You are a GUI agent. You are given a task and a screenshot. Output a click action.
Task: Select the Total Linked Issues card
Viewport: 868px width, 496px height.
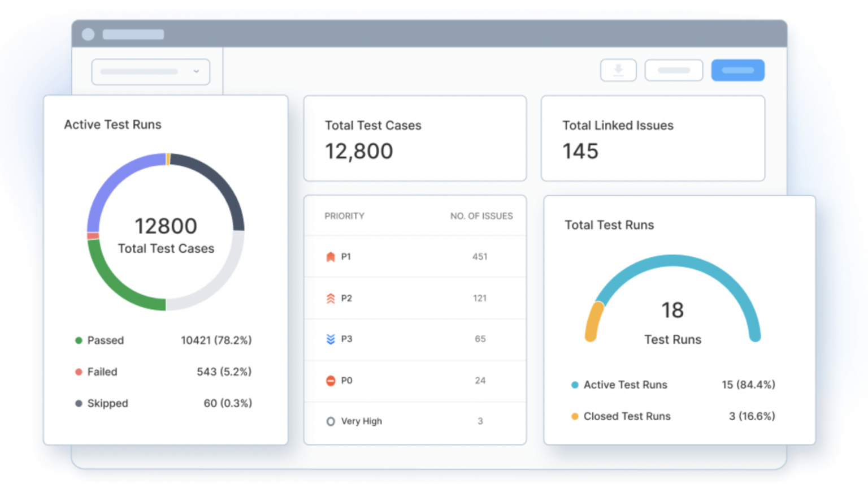coord(653,139)
